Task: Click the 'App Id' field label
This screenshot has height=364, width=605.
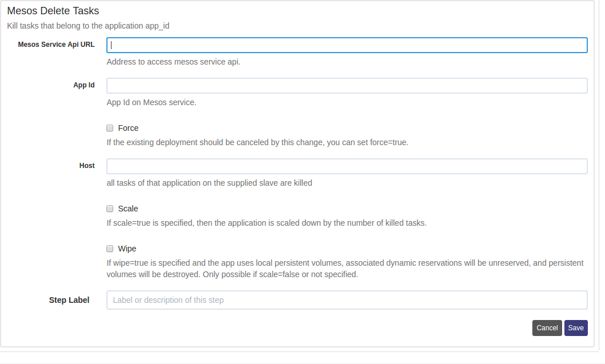Action: pos(83,85)
